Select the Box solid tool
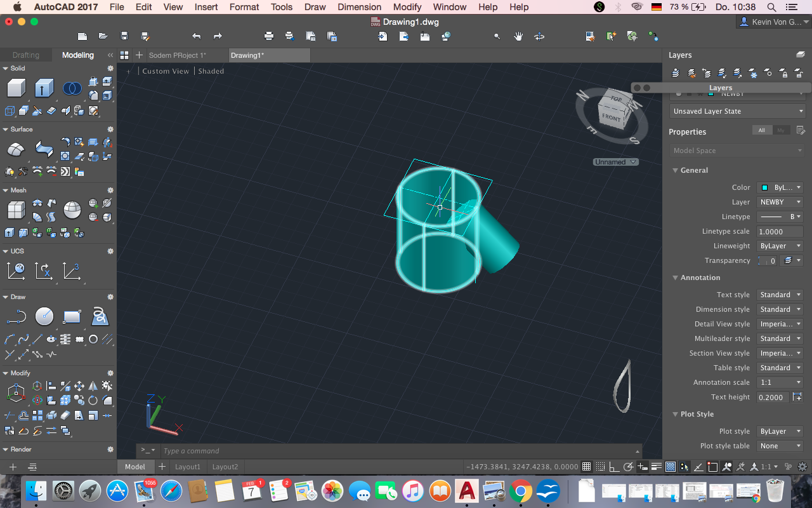This screenshot has width=812, height=508. coord(16,88)
